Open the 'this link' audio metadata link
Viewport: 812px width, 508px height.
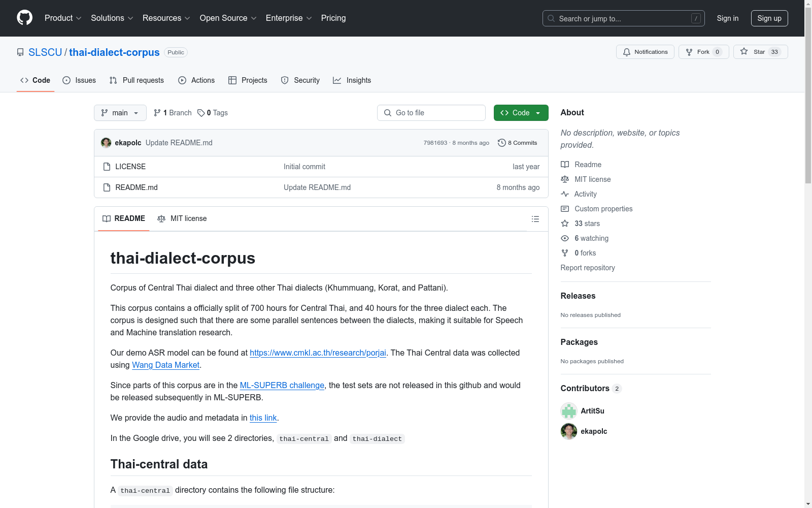[263, 418]
